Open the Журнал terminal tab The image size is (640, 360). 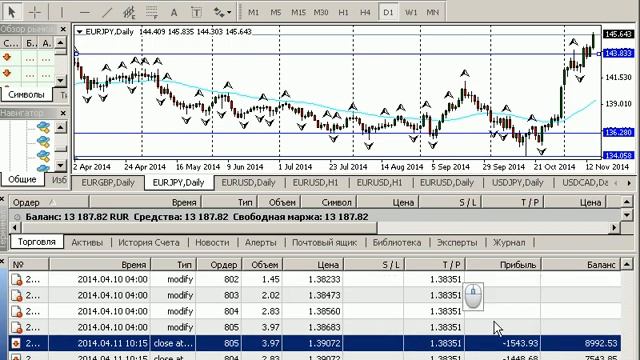509,242
